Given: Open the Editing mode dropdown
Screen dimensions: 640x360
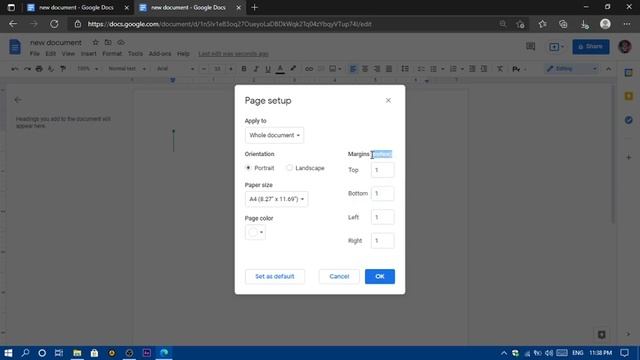Looking at the screenshot, I should coord(571,69).
